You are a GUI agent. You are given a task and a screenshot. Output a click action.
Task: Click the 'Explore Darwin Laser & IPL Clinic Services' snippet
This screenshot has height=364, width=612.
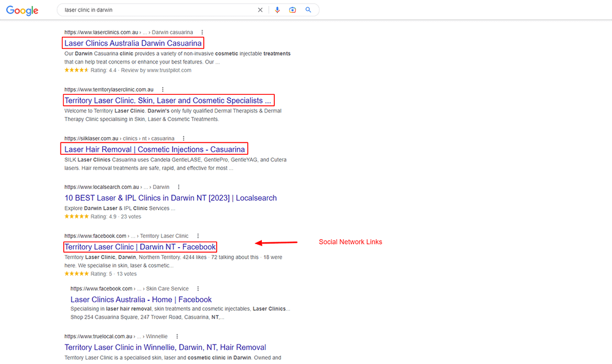click(x=120, y=209)
